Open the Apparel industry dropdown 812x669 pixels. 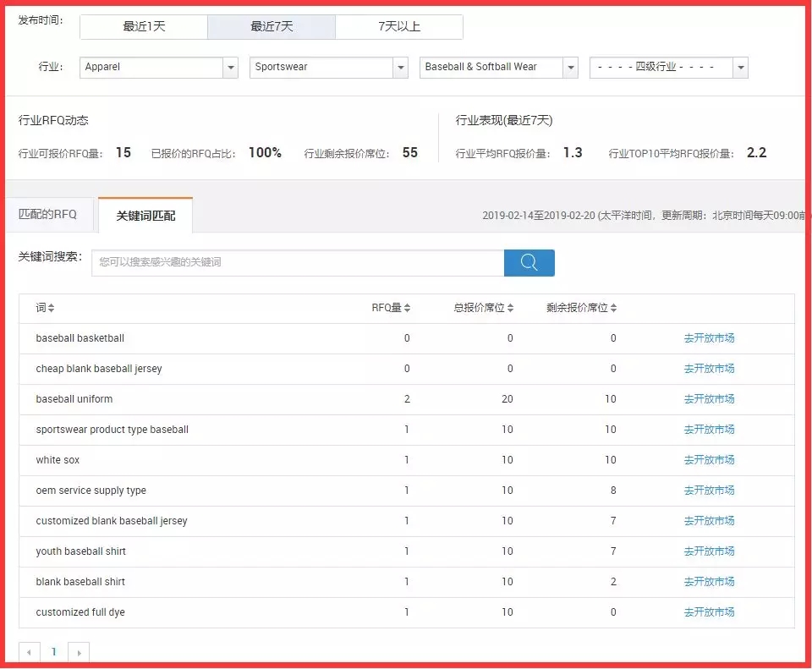point(231,68)
